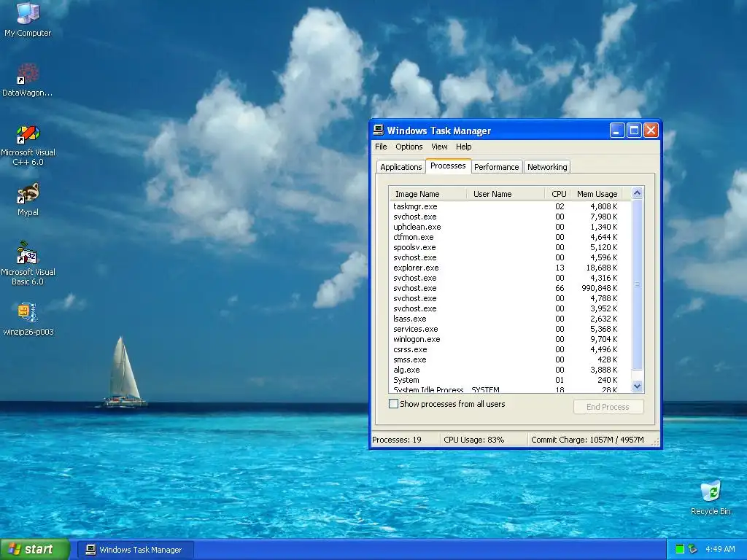Viewport: 747px width, 560px height.
Task: Sort by the Mem Usage column header
Action: [596, 194]
